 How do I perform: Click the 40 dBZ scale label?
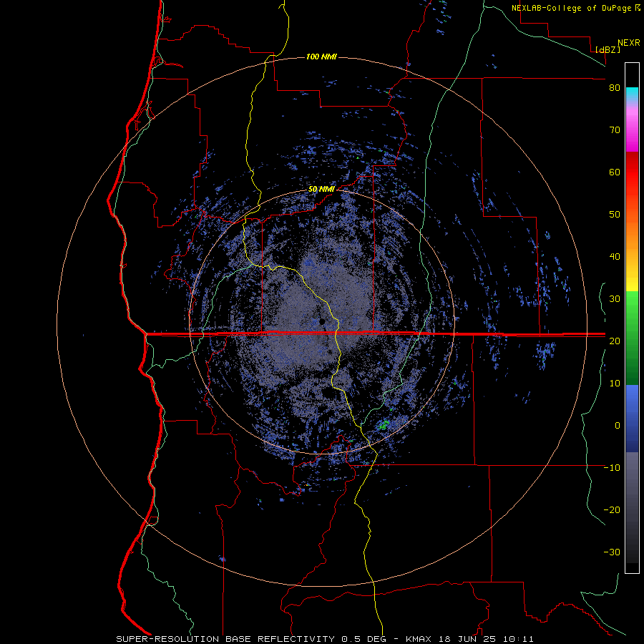coord(615,257)
